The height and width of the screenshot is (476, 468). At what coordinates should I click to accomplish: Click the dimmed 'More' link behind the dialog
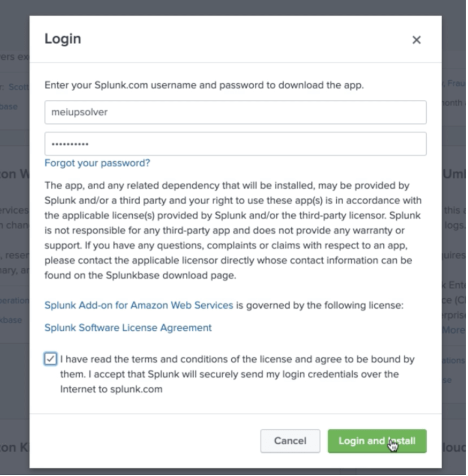(x=453, y=330)
